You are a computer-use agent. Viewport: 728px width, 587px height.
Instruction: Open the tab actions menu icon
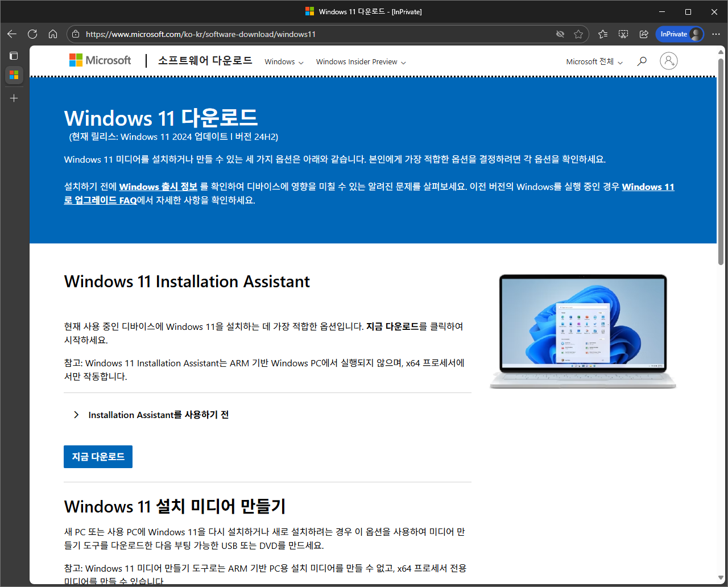(14, 56)
